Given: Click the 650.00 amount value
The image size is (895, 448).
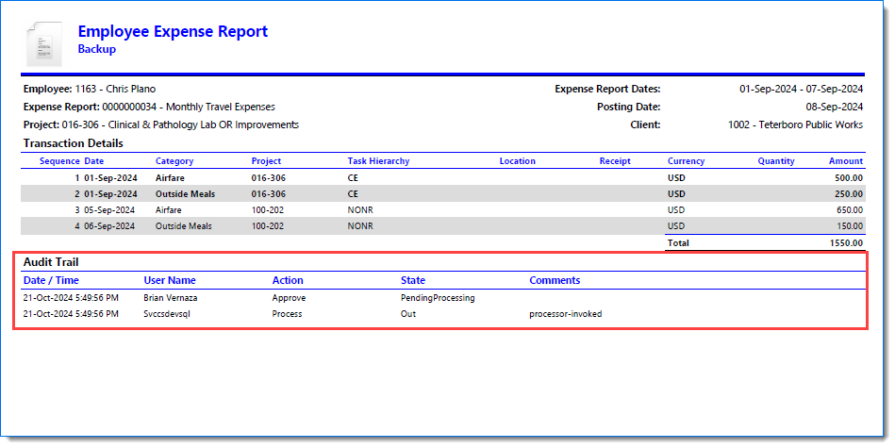Looking at the screenshot, I should [x=848, y=210].
